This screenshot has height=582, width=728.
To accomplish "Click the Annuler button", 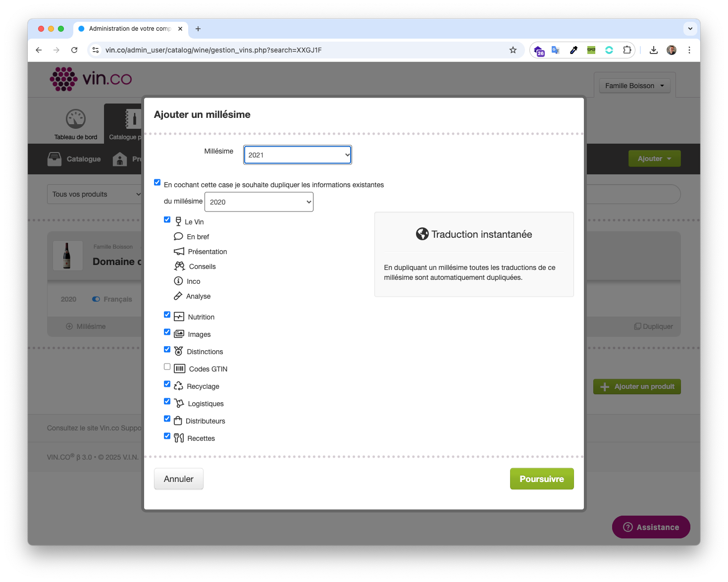I will (179, 479).
